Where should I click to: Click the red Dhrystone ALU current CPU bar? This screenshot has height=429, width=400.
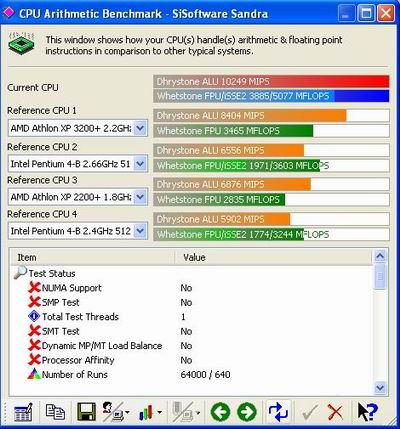(271, 81)
